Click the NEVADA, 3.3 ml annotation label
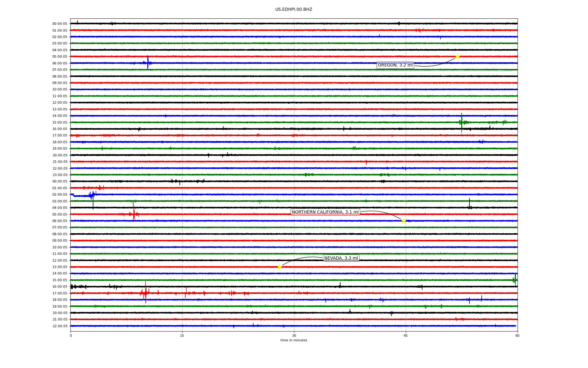 click(341, 258)
